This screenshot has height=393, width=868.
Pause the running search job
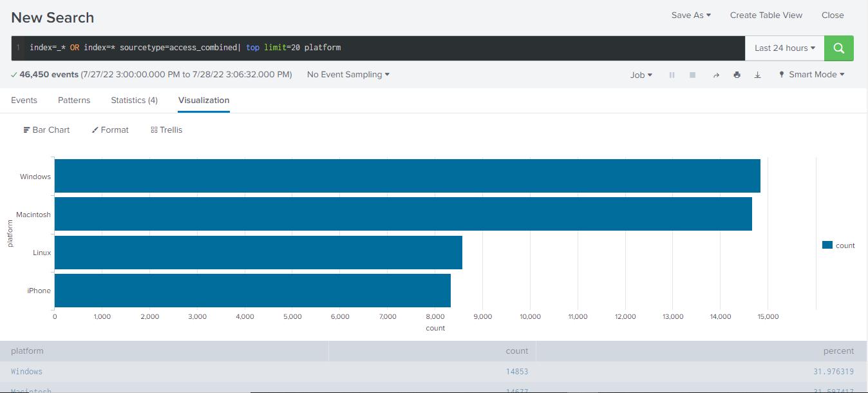672,75
